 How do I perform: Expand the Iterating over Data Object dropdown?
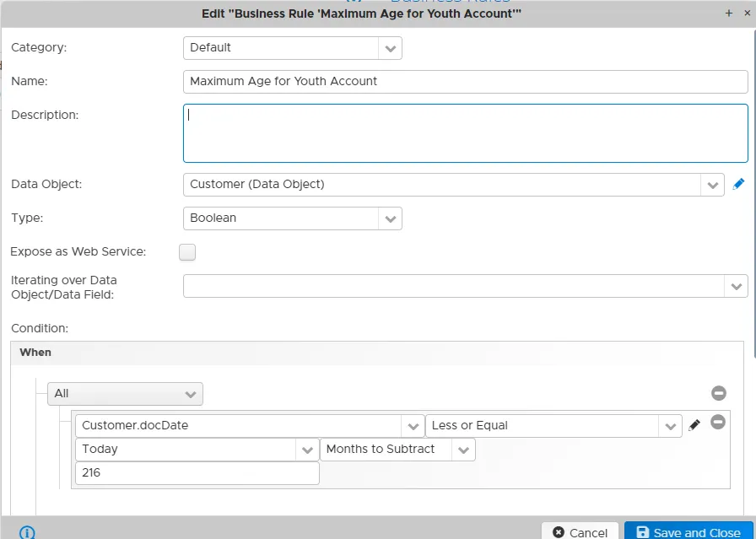pos(465,286)
